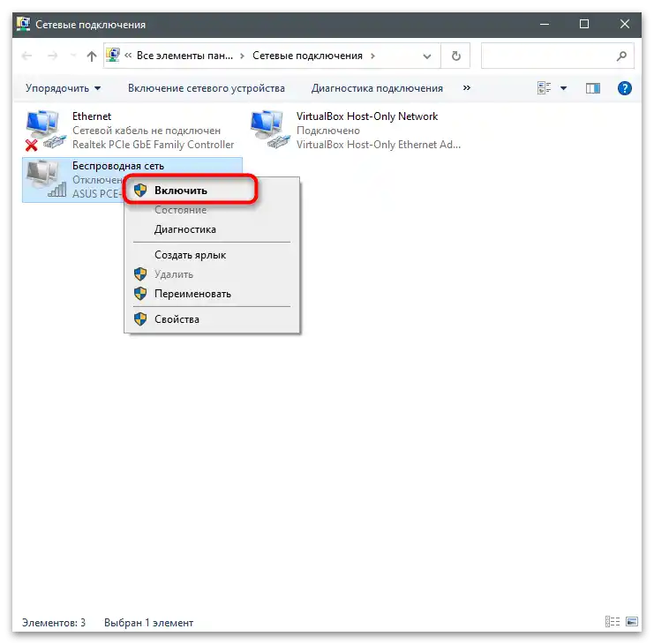The width and height of the screenshot is (654, 644).
Task: Click the 'Беспроводная сеть' connection name
Action: [118, 166]
